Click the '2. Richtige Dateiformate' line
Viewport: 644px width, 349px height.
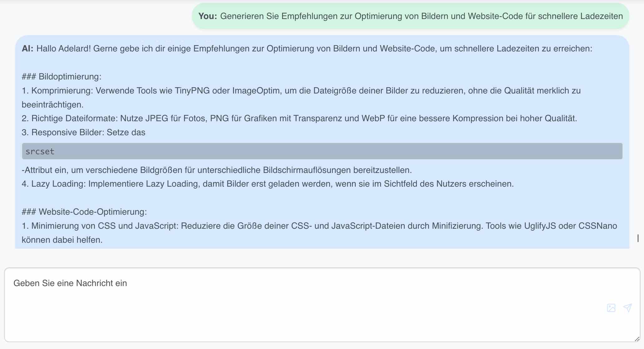coord(300,118)
